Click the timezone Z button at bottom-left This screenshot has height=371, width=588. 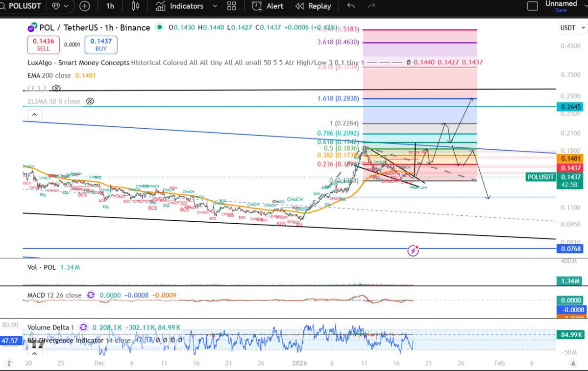(x=8, y=364)
